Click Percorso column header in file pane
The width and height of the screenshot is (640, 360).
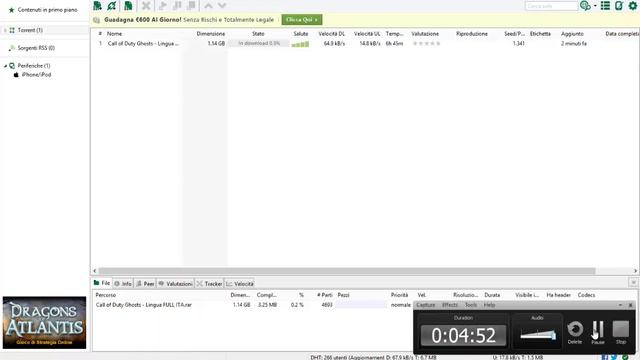[106, 295]
